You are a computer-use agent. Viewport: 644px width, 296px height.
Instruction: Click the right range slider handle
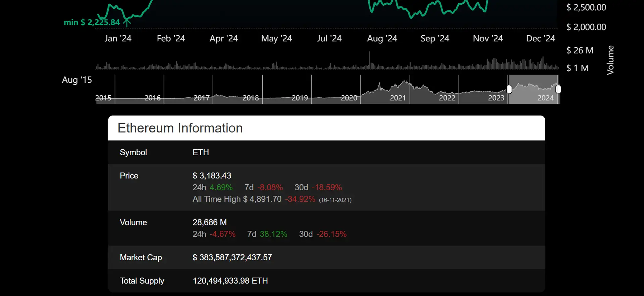click(x=558, y=89)
